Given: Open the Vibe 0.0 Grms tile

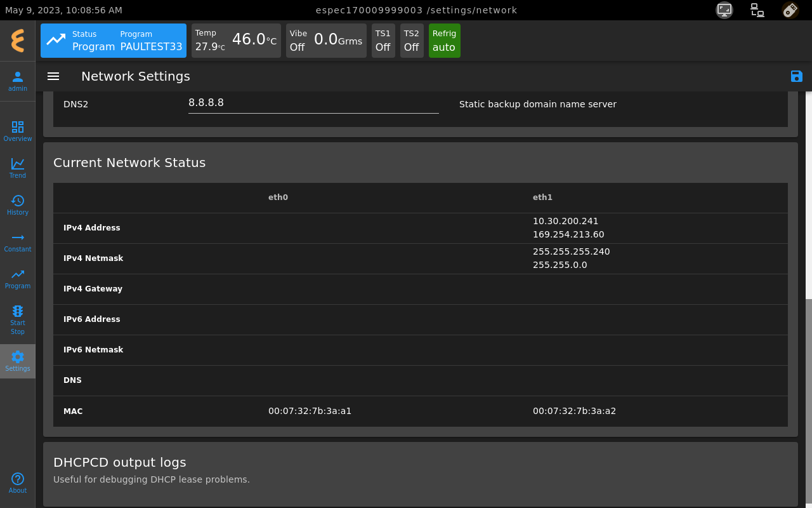Looking at the screenshot, I should (326, 41).
